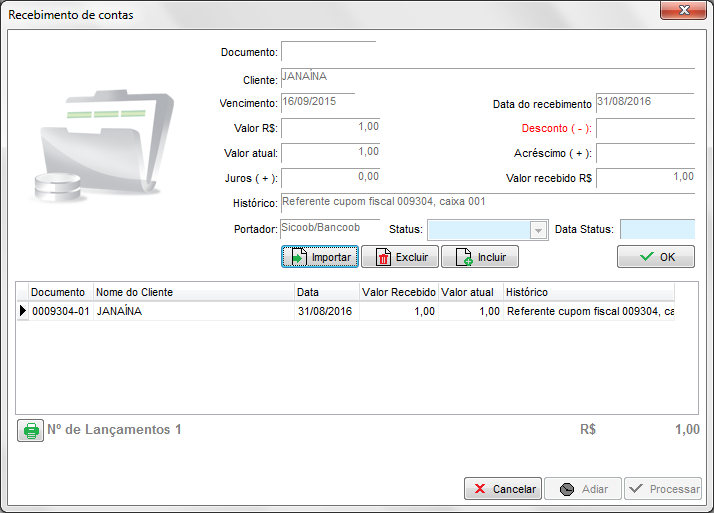Click the Documento column header
Image resolution: width=714 pixels, height=513 pixels.
(x=58, y=292)
